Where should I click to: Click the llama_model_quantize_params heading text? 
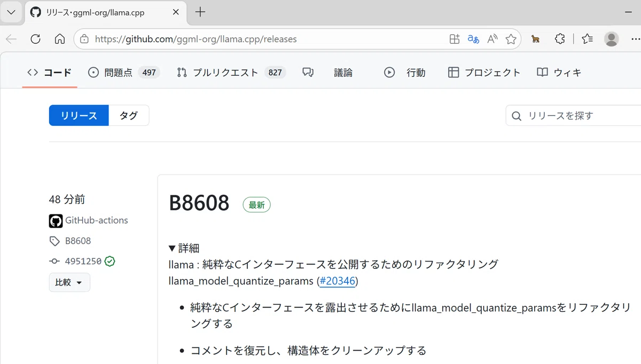pos(241,281)
